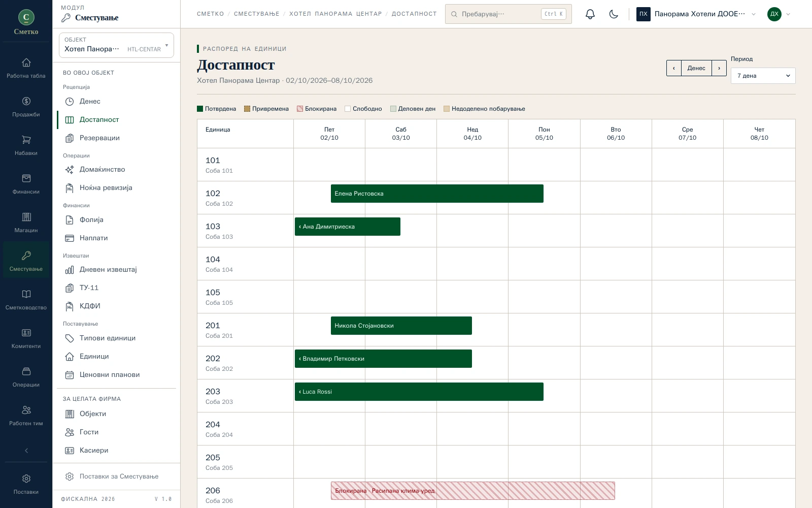
Task: Collapse the left rail chevron
Action: pos(26,451)
